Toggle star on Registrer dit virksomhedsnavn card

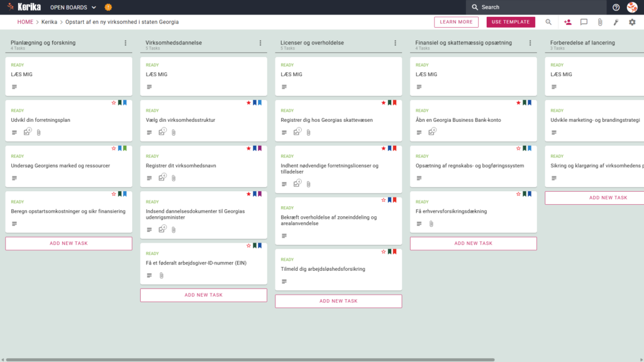point(248,148)
